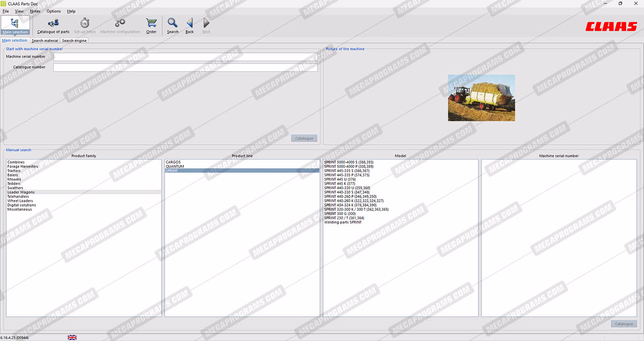Select model SPRINT 445 K (377)
Image resolution: width=644 pixels, height=341 pixels.
click(400, 183)
